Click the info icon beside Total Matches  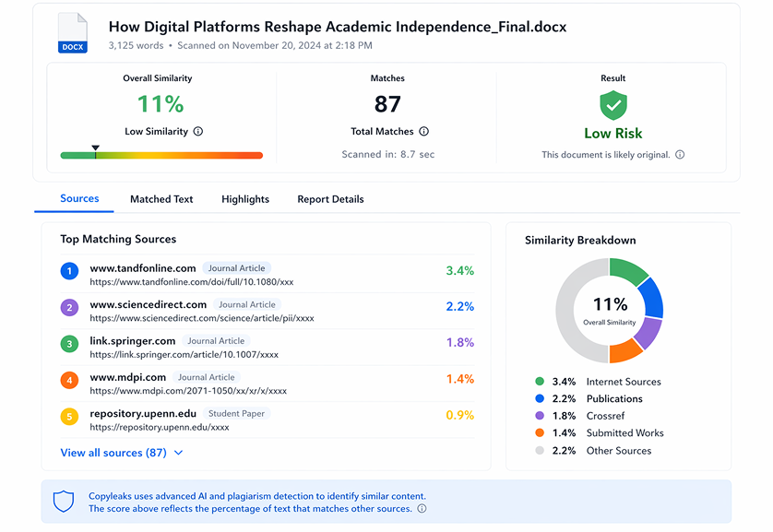423,132
